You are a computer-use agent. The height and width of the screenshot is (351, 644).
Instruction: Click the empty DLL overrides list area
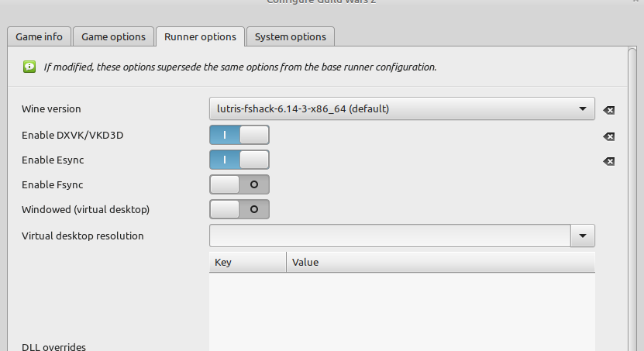coord(402,312)
